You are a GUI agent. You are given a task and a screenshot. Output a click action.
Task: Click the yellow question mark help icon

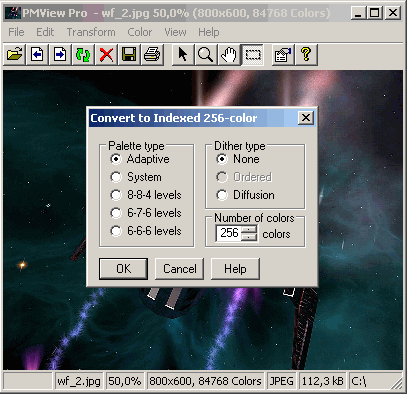[x=306, y=54]
